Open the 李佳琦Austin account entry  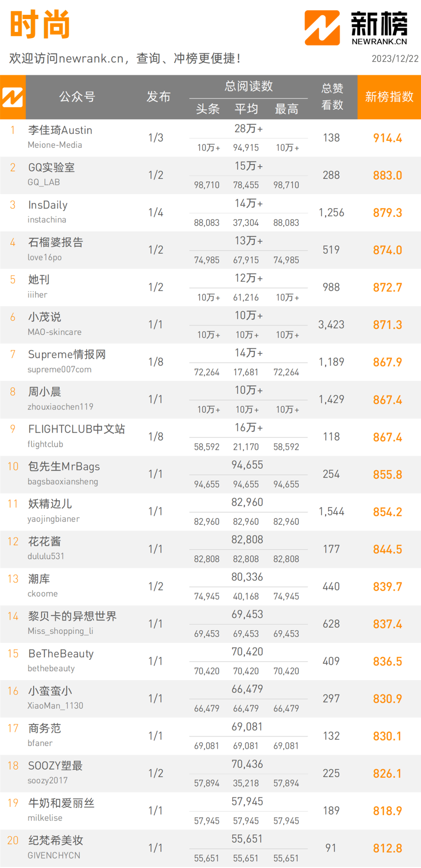click(x=60, y=130)
